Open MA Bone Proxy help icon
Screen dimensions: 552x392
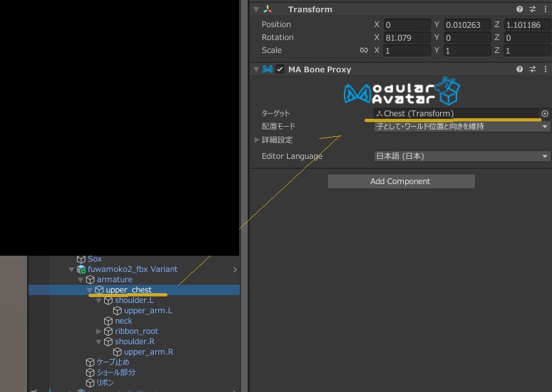click(519, 69)
